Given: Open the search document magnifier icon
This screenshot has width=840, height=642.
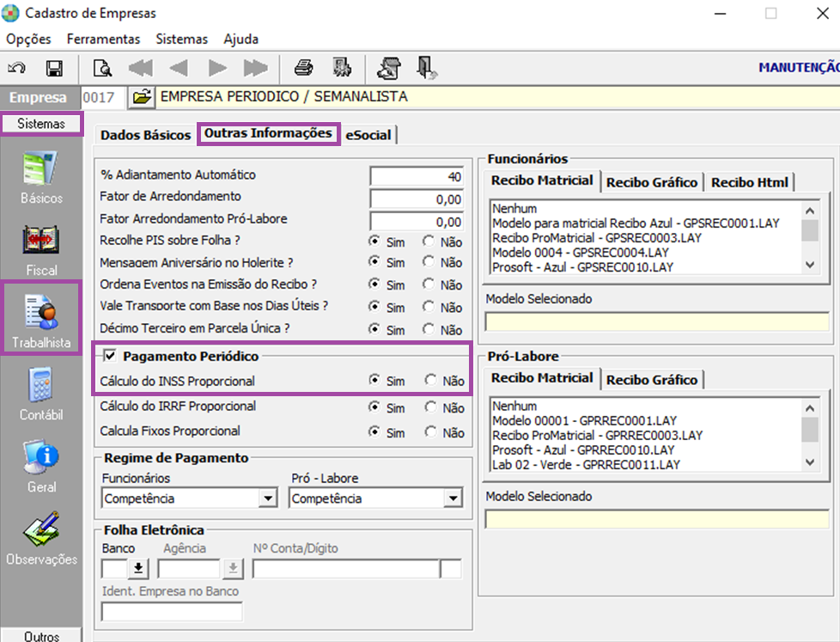Looking at the screenshot, I should pos(102,68).
